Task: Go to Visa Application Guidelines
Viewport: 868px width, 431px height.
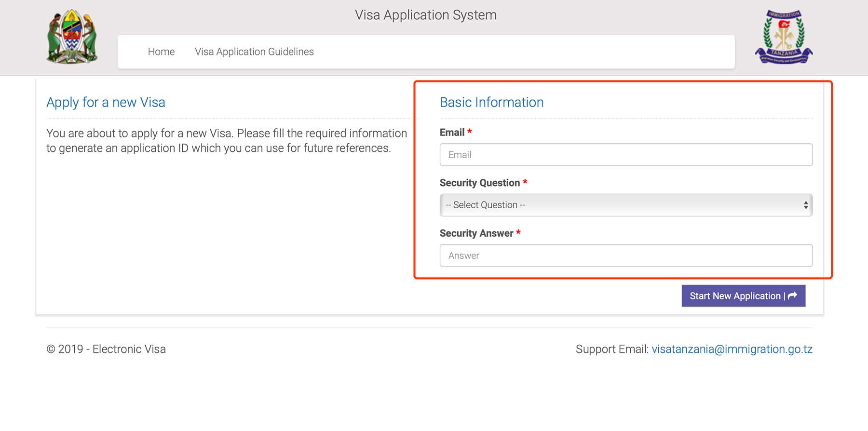Action: (254, 52)
